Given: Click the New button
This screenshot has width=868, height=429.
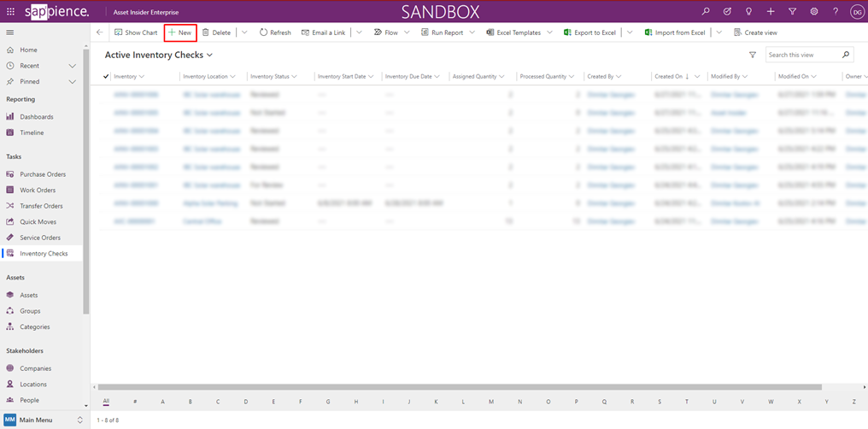Looking at the screenshot, I should point(180,32).
